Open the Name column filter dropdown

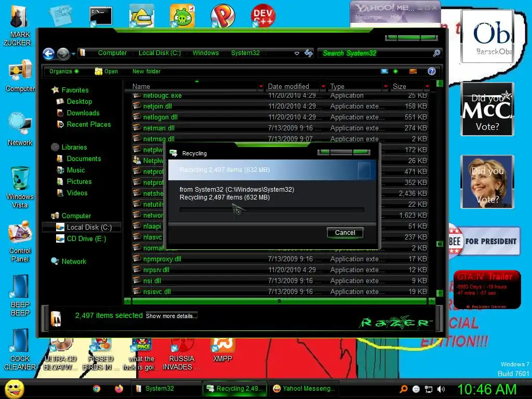261,87
